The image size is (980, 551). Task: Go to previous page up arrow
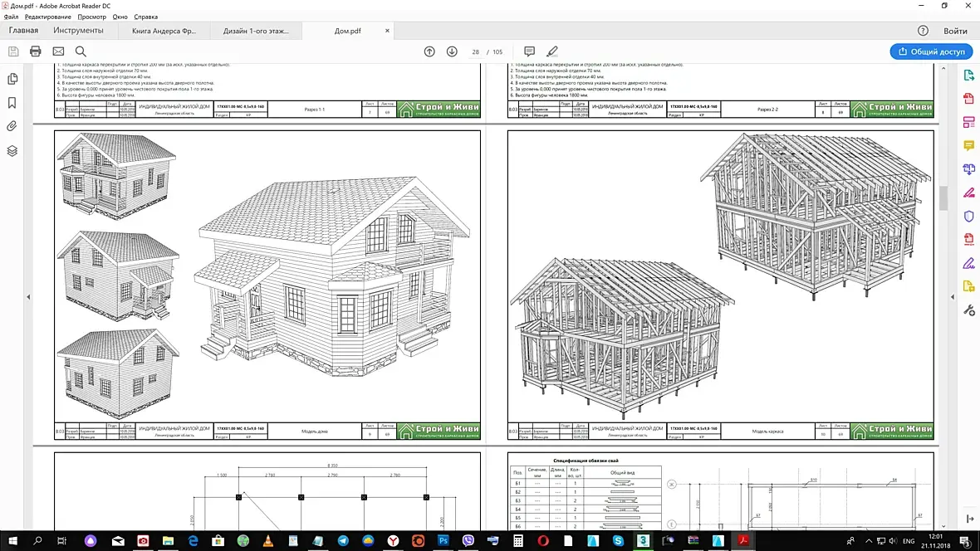429,51
